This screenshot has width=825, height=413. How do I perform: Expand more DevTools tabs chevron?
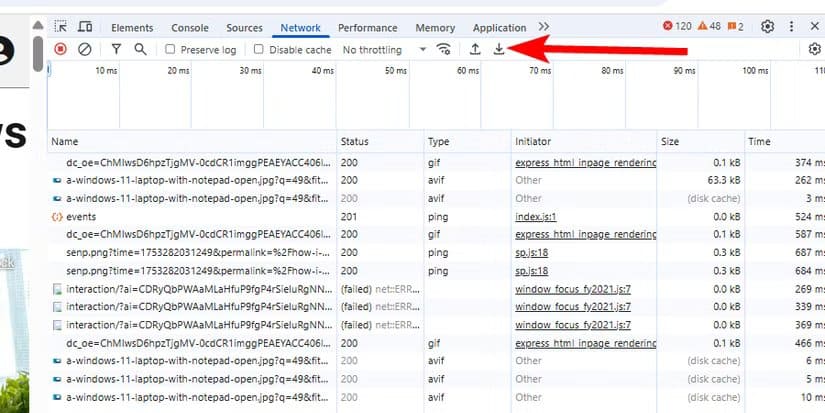(x=544, y=26)
